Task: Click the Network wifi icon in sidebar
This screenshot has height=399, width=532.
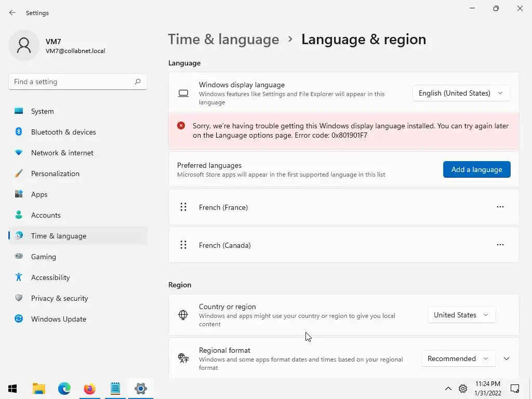Action: click(19, 153)
